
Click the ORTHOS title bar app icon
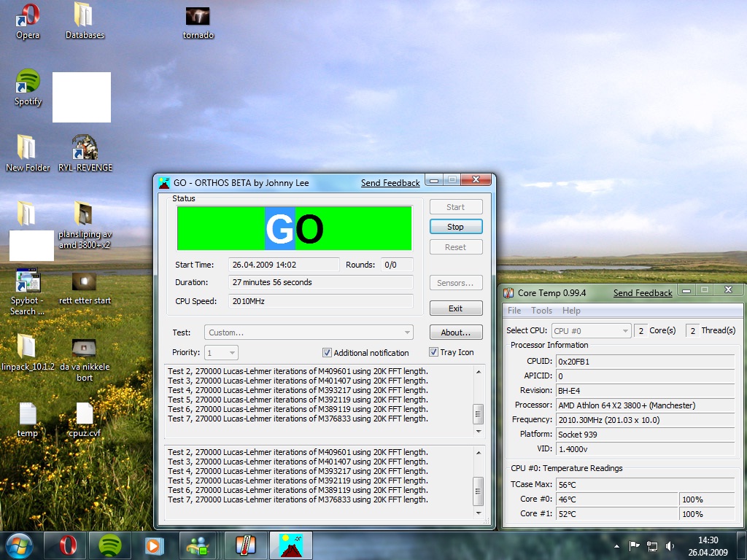tap(164, 183)
